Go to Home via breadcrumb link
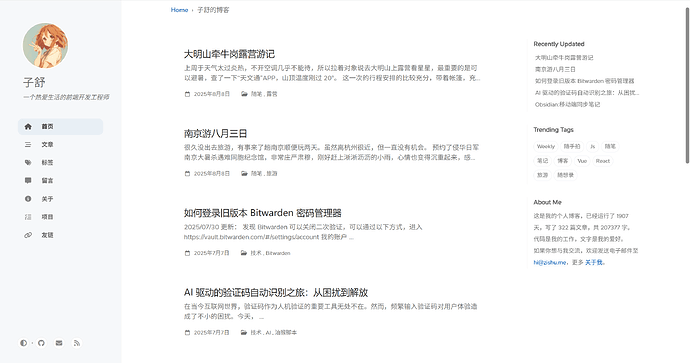The width and height of the screenshot is (690, 363). point(180,10)
